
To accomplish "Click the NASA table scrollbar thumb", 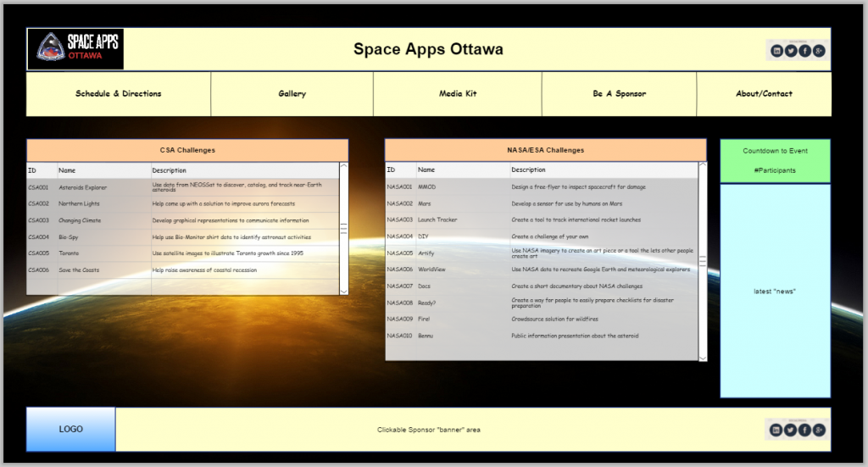I will click(x=703, y=261).
